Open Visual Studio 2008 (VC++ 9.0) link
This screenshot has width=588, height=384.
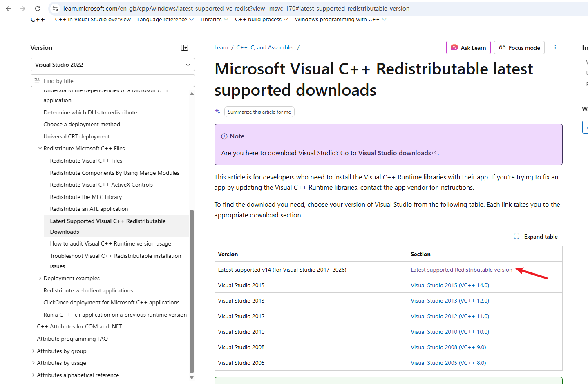point(448,347)
